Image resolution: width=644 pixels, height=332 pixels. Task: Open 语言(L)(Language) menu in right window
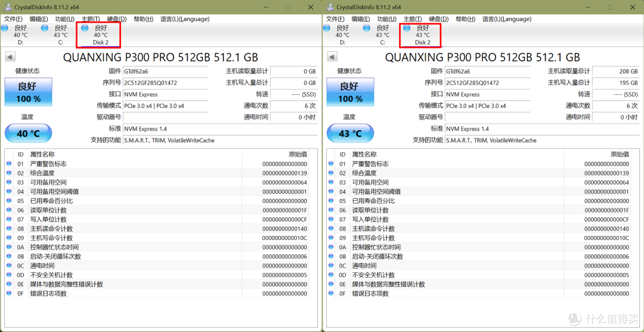pyautogui.click(x=507, y=19)
